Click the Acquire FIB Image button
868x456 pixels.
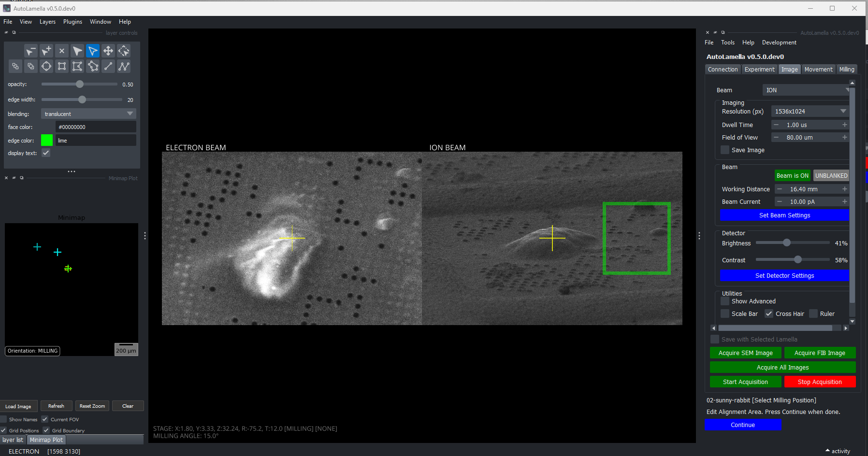click(820, 353)
